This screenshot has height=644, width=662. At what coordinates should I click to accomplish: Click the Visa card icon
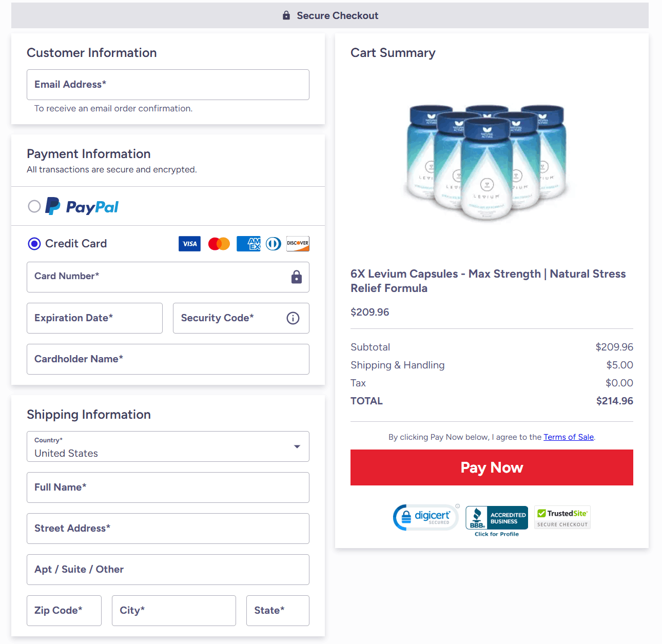(189, 244)
